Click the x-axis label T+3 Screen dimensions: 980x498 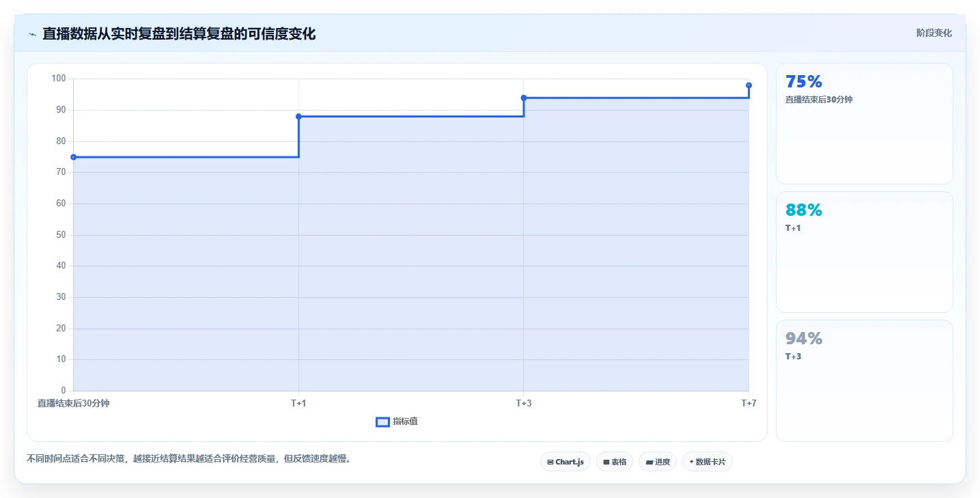[524, 403]
